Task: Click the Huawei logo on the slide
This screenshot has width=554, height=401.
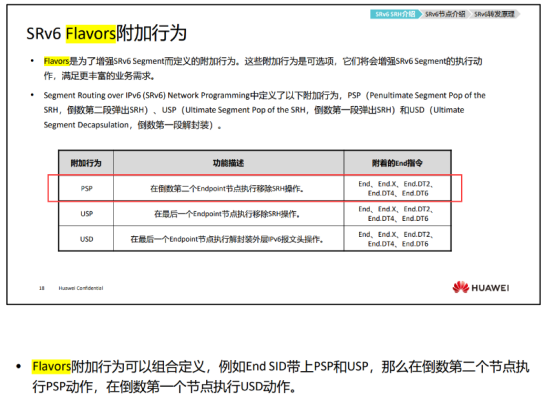Action: pos(481,288)
